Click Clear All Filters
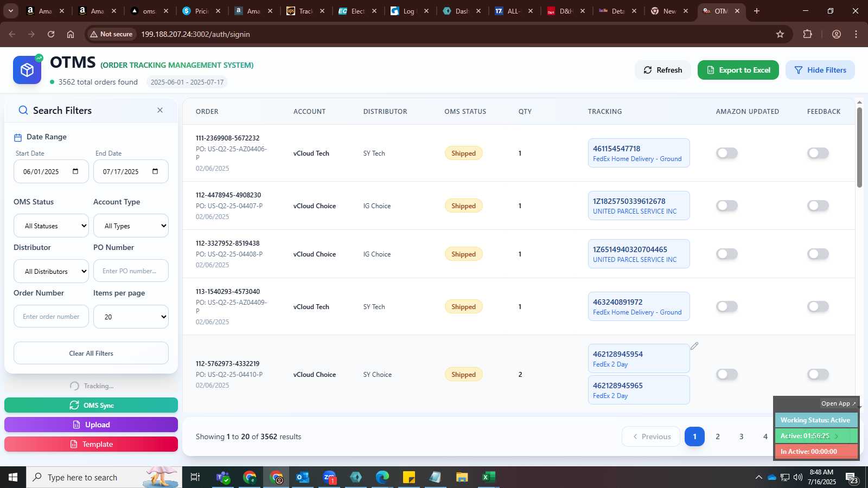This screenshot has height=488, width=868. [91, 353]
